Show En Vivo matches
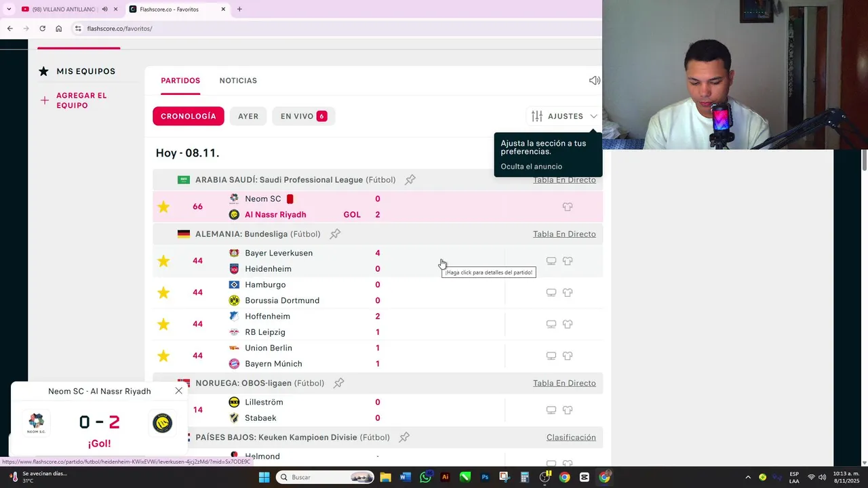The image size is (868, 488). click(304, 116)
